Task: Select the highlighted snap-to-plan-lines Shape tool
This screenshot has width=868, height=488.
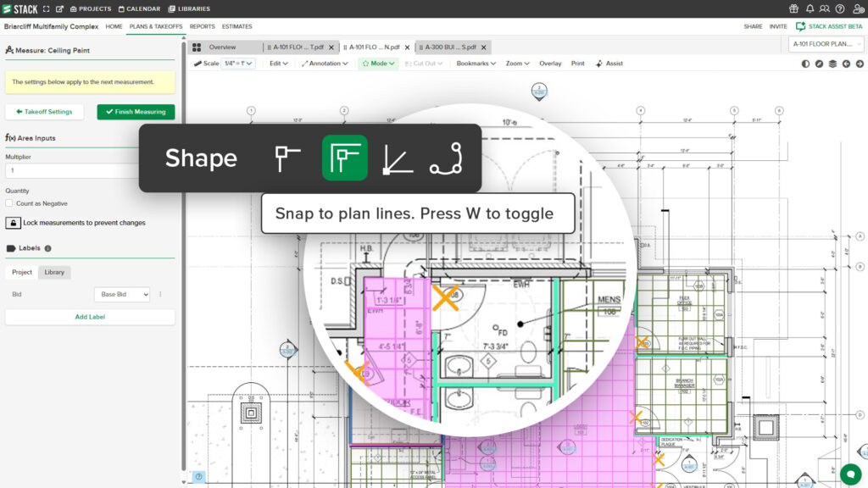Action: [344, 158]
